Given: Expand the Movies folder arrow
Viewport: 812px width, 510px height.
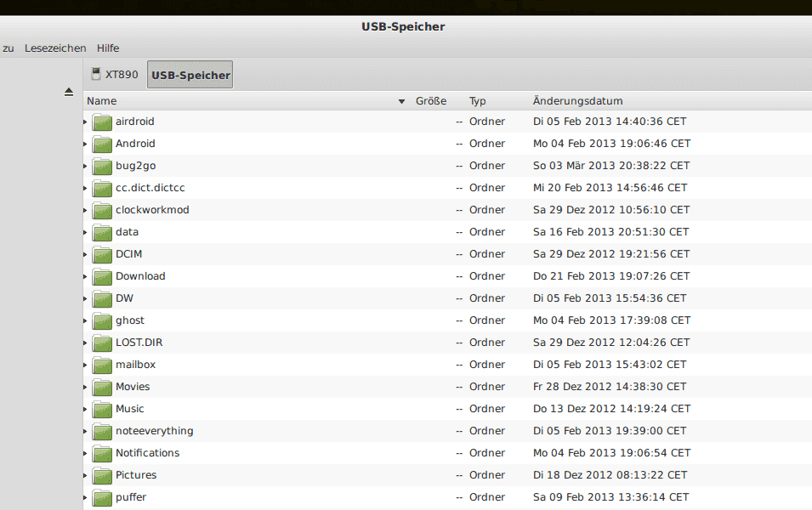Looking at the screenshot, I should 86,387.
